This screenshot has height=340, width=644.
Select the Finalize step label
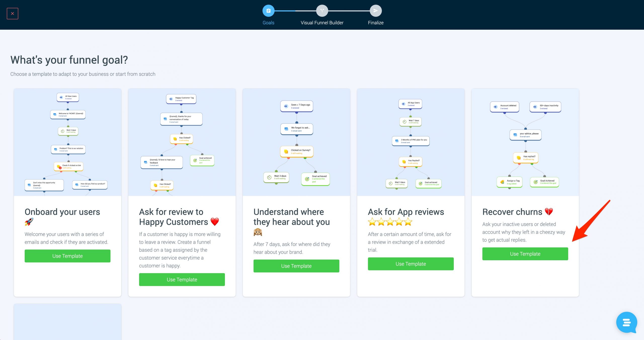click(x=376, y=23)
